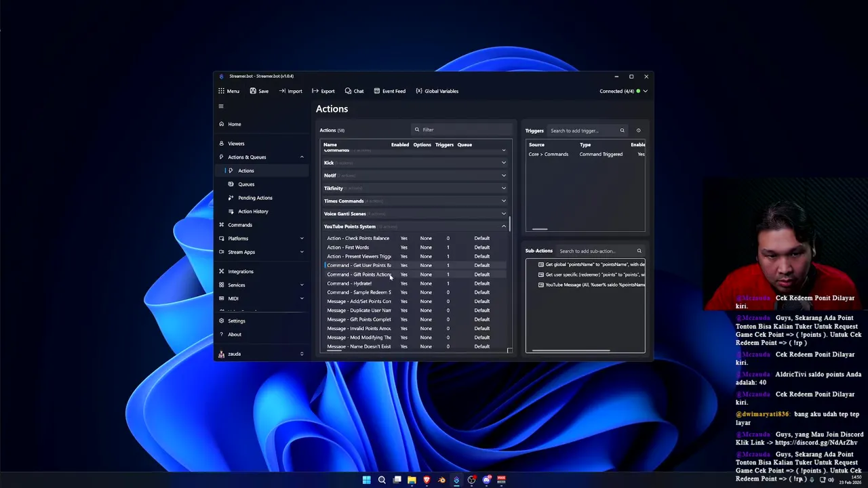Open taskbar Search icon
Image resolution: width=868 pixels, height=488 pixels.
tap(382, 480)
